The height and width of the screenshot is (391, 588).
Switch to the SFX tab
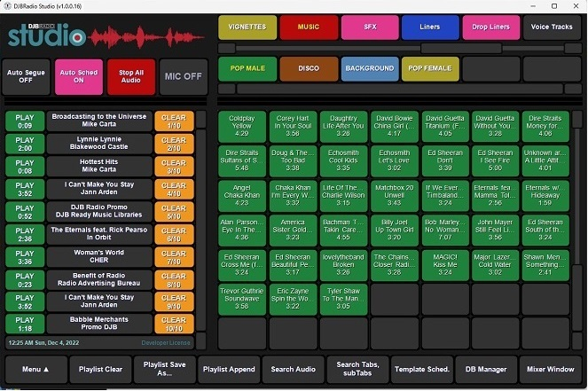coord(370,27)
